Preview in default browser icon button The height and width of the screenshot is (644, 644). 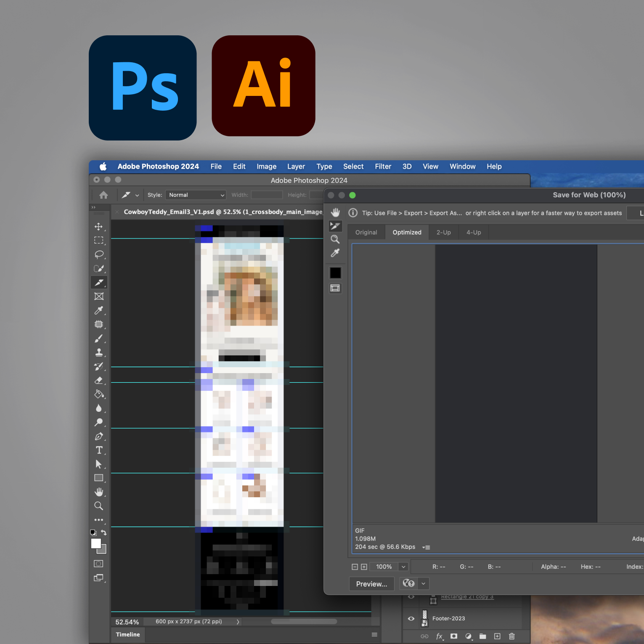coord(409,583)
